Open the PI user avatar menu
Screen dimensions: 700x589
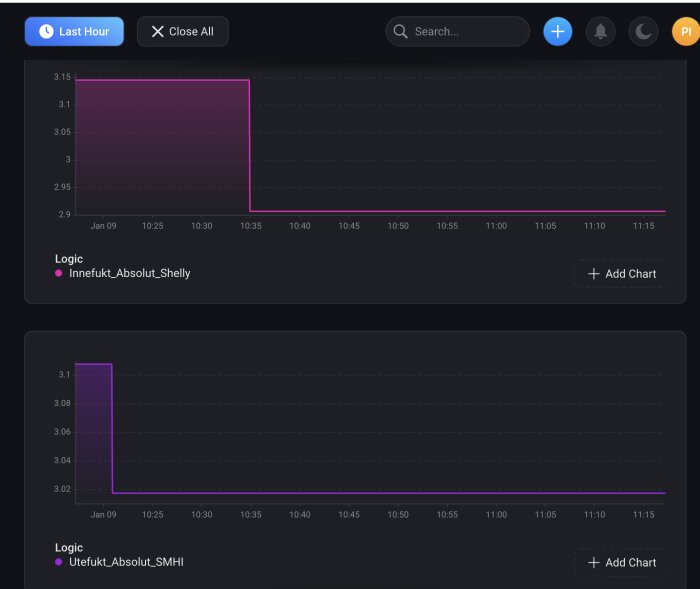686,32
